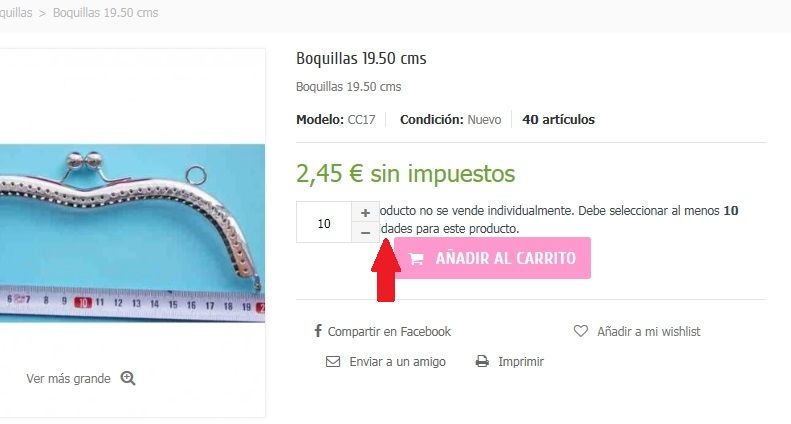This screenshot has height=424, width=791.
Task: Select the Imprimir link
Action: (521, 362)
